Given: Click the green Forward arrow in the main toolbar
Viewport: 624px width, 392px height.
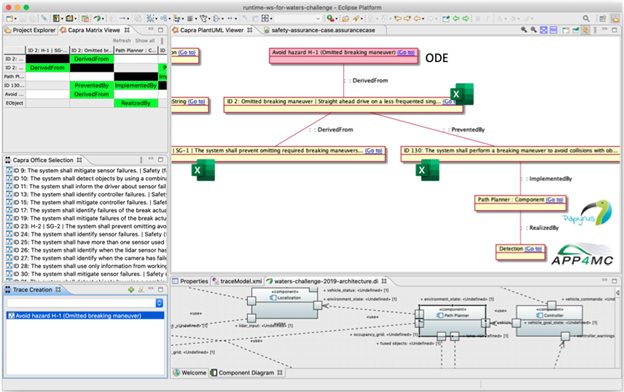Looking at the screenshot, I should (x=465, y=18).
